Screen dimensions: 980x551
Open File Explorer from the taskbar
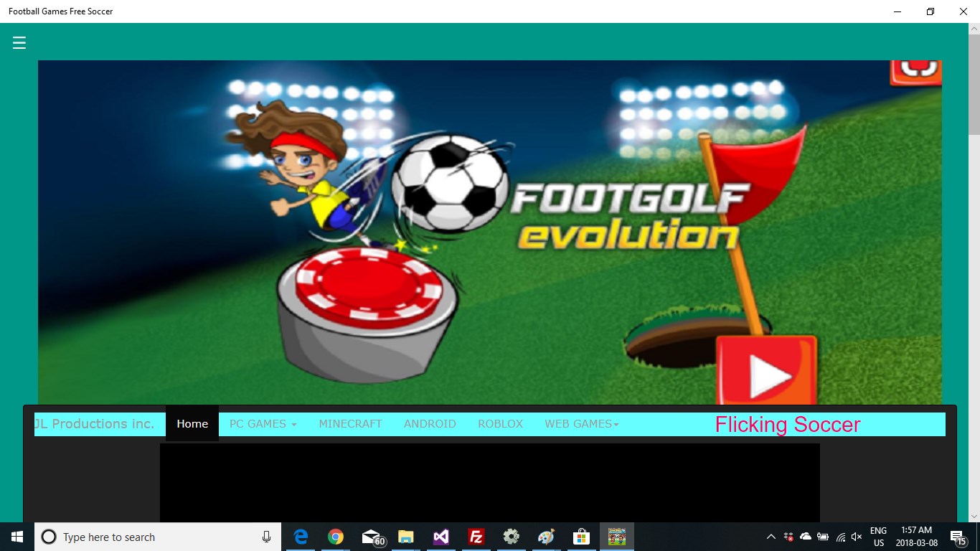406,537
